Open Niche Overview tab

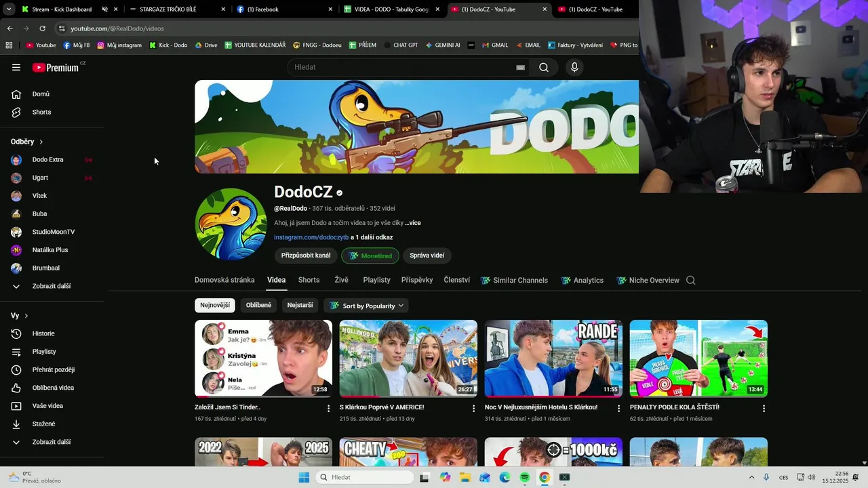[x=648, y=280]
